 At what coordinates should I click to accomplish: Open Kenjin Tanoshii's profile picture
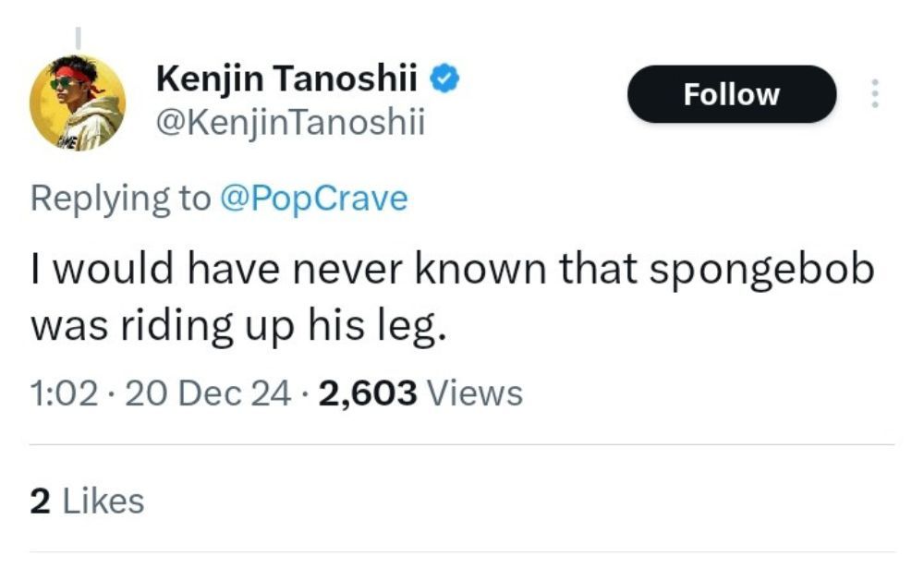coord(78,103)
